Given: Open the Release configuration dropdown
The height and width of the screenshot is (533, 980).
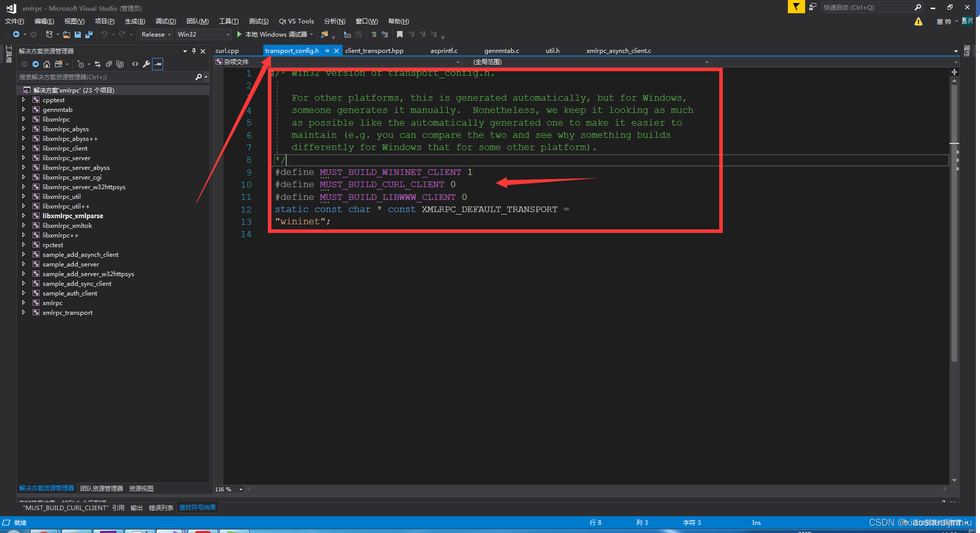Looking at the screenshot, I should pos(156,34).
